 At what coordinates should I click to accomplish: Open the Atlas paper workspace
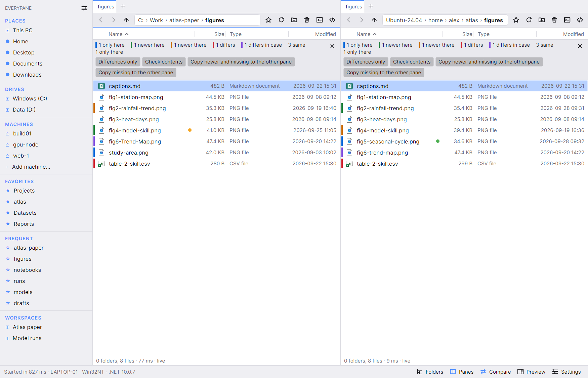click(x=27, y=327)
